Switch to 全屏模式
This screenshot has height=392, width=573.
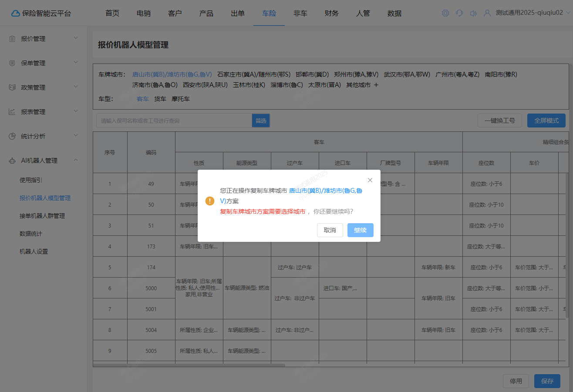coord(546,121)
